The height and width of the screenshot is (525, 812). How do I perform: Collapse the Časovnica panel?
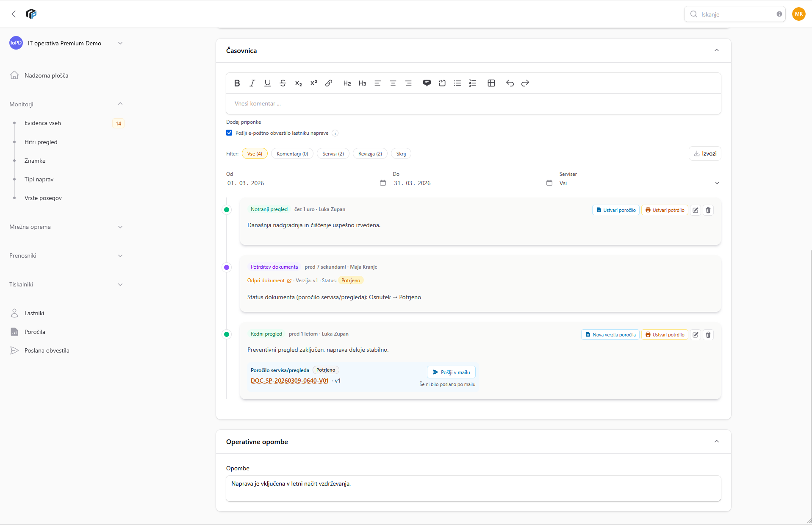pyautogui.click(x=717, y=50)
